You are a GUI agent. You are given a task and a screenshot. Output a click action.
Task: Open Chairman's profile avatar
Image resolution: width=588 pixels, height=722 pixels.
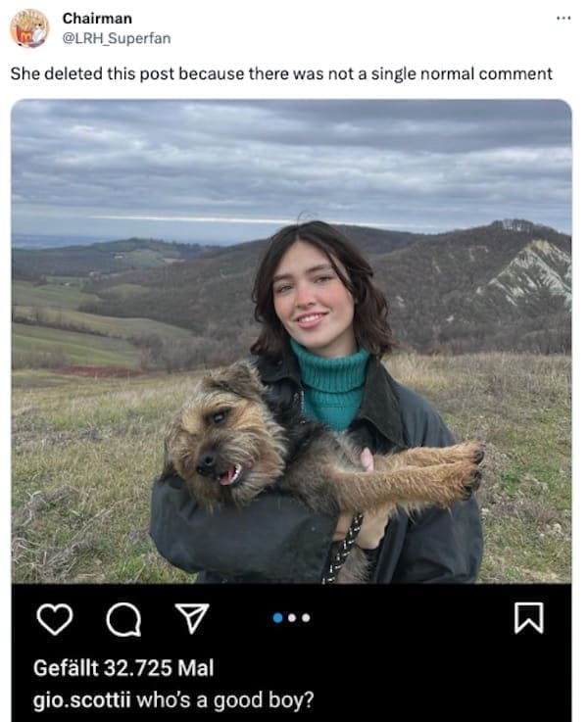pos(29,28)
